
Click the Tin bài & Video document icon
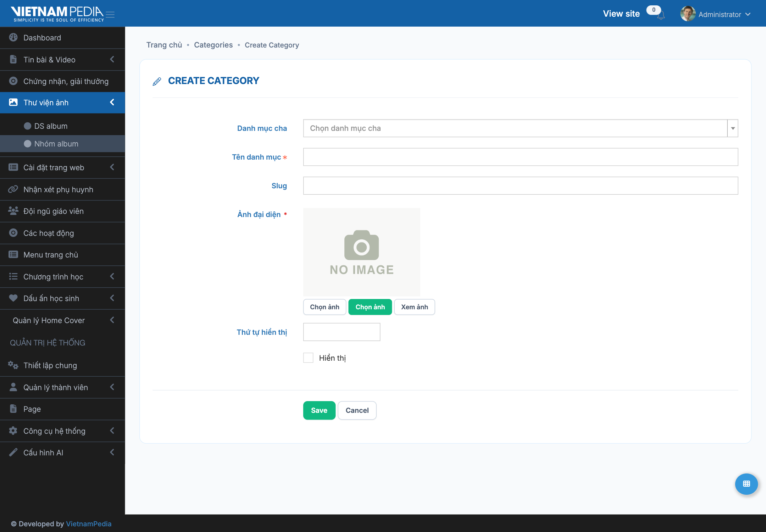(x=13, y=59)
